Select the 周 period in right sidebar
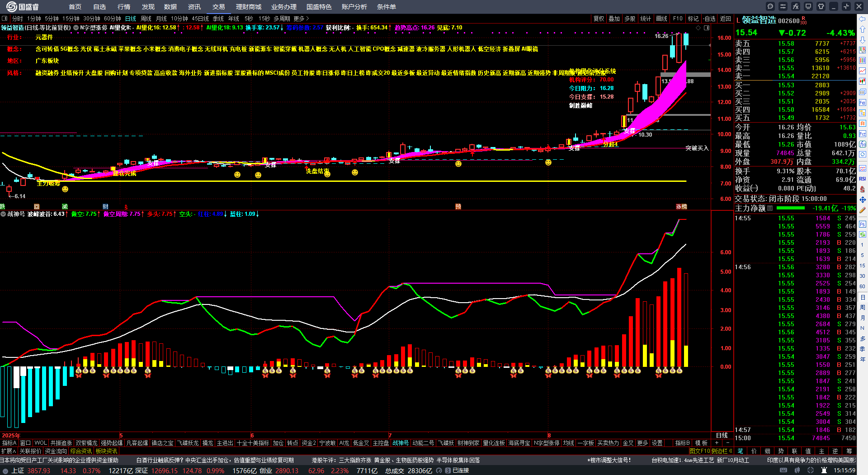Image resolution: width=868 pixels, height=475 pixels. point(863,308)
